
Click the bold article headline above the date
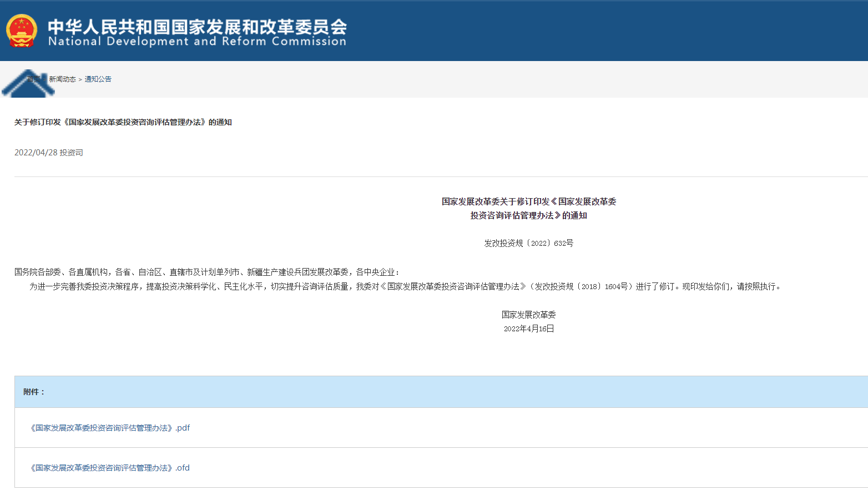click(x=123, y=122)
